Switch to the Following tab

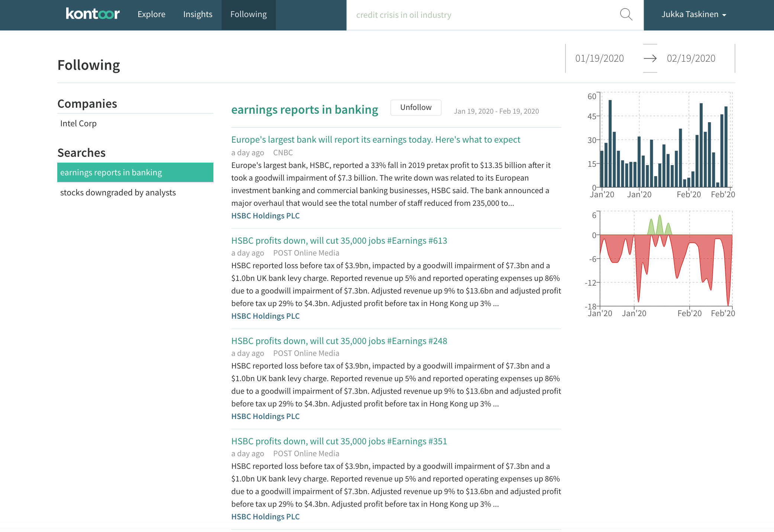[248, 14]
